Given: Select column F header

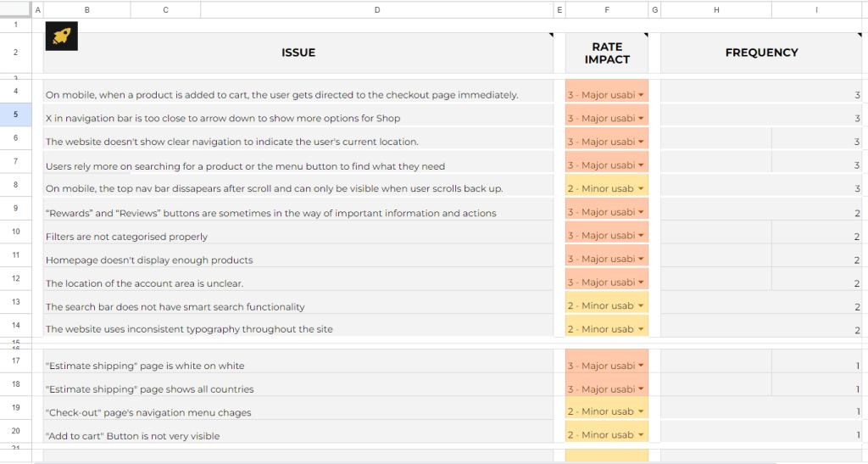Looking at the screenshot, I should (x=607, y=10).
